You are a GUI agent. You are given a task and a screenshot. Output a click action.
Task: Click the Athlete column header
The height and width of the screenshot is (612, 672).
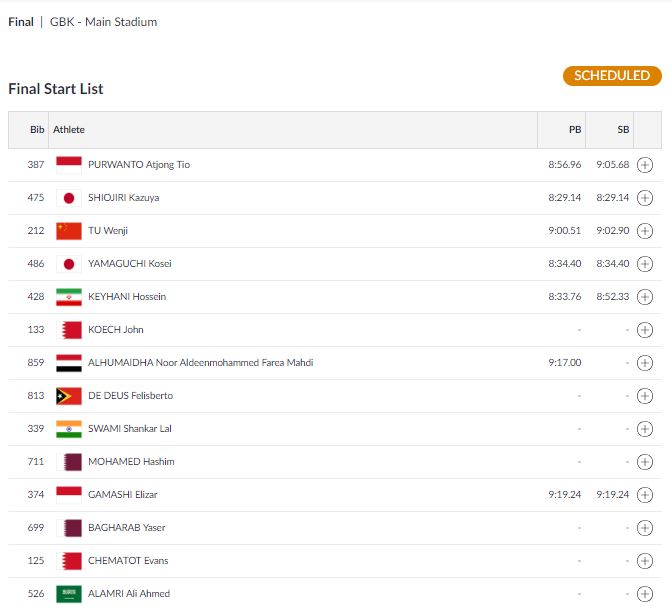click(x=69, y=130)
